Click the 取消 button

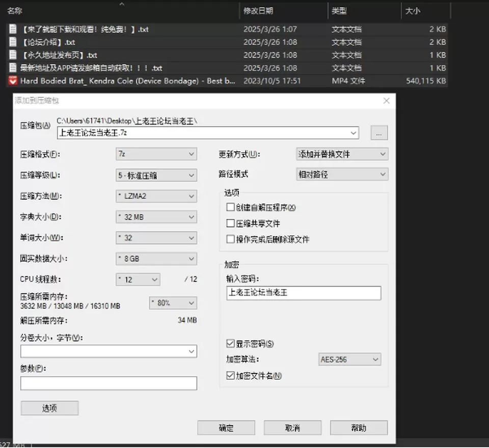click(x=292, y=428)
